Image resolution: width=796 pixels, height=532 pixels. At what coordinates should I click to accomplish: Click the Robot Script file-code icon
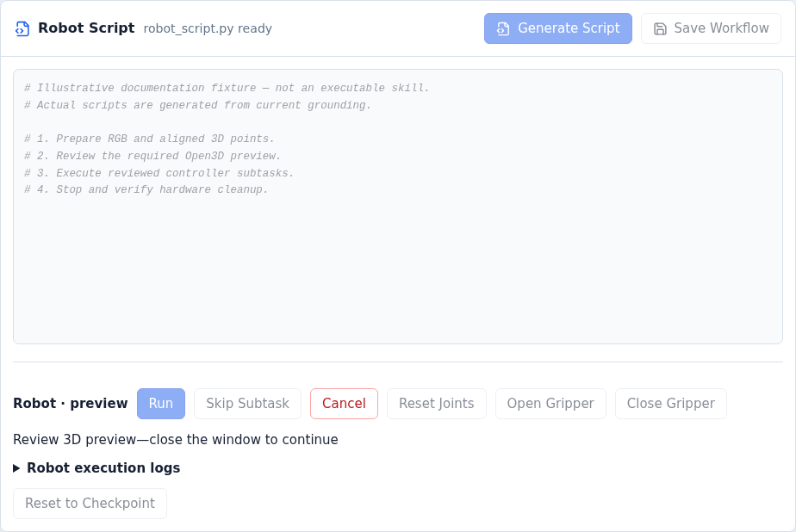[22, 29]
